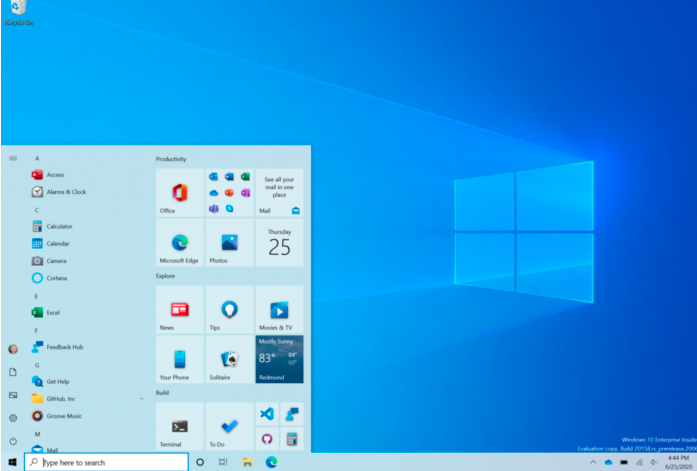Launch the Movies & TV tile
The height and width of the screenshot is (471, 697).
coord(280,310)
